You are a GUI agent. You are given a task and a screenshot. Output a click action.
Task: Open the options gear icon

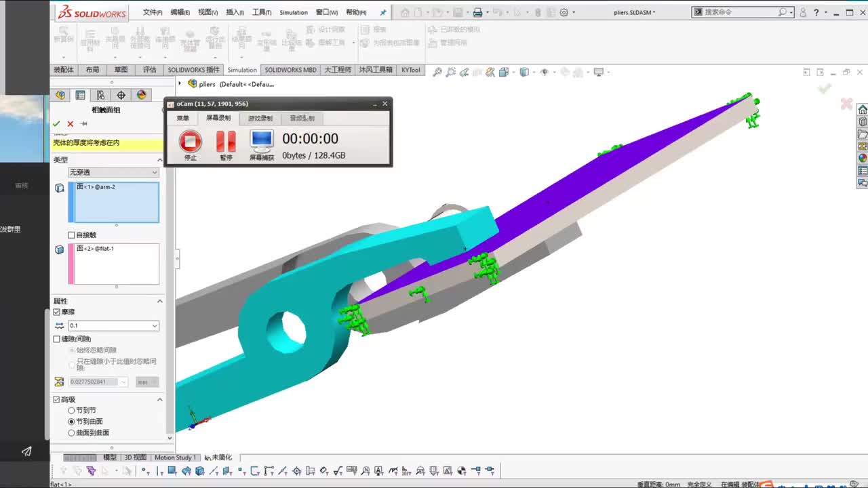(x=564, y=12)
